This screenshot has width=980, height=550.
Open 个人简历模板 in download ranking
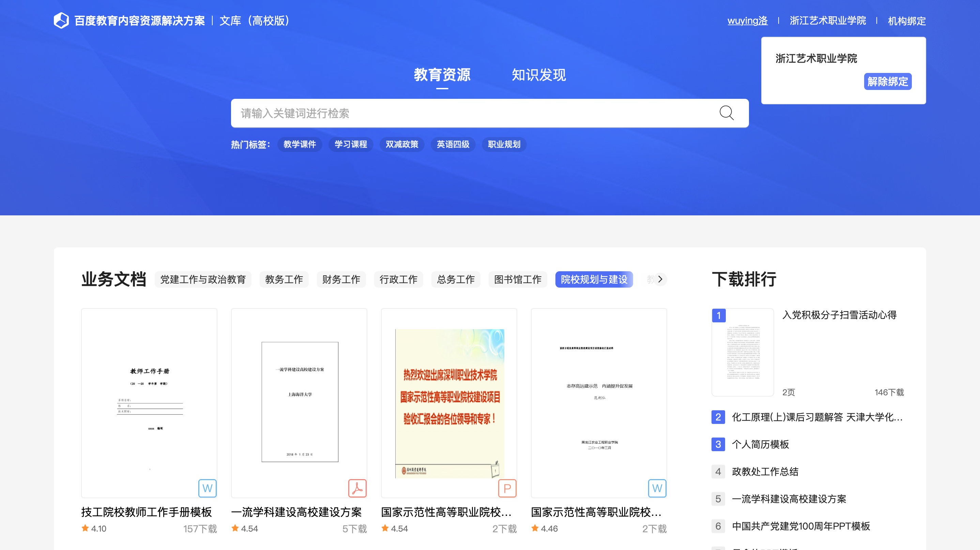click(760, 444)
